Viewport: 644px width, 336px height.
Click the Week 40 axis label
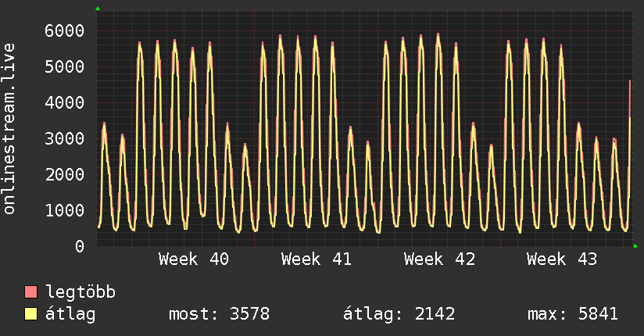(x=194, y=259)
